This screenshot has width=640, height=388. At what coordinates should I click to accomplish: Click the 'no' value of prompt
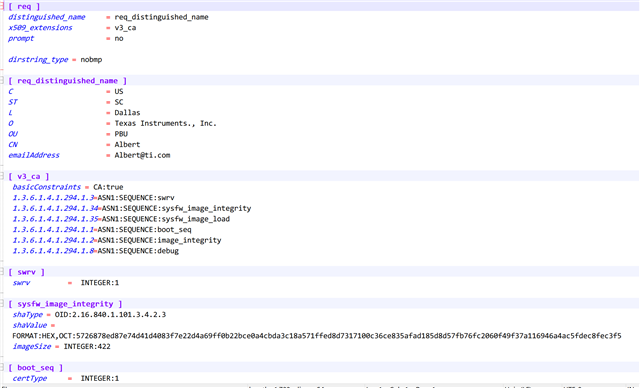[x=119, y=38]
